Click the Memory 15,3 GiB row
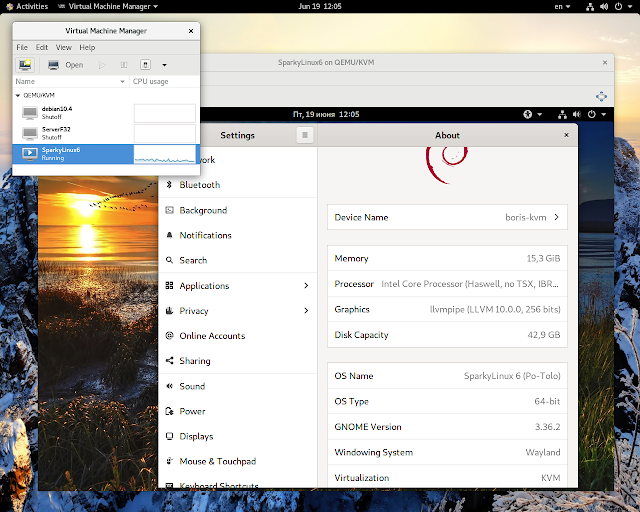 pos(447,258)
